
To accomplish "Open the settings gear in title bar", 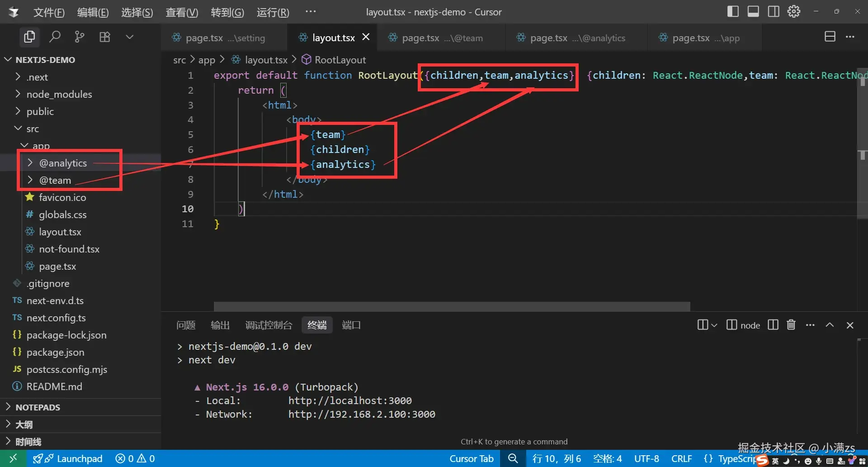I will [794, 12].
